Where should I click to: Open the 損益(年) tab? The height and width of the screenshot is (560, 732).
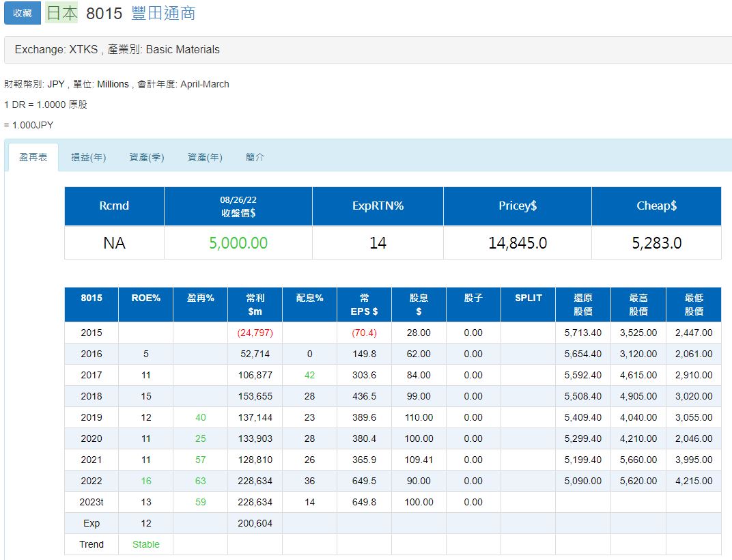coord(89,157)
